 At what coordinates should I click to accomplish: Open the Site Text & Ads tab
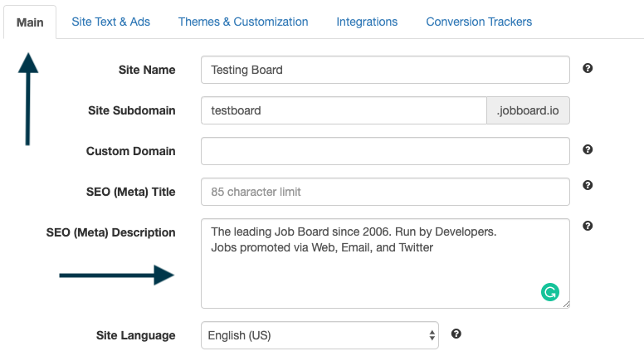pyautogui.click(x=110, y=22)
